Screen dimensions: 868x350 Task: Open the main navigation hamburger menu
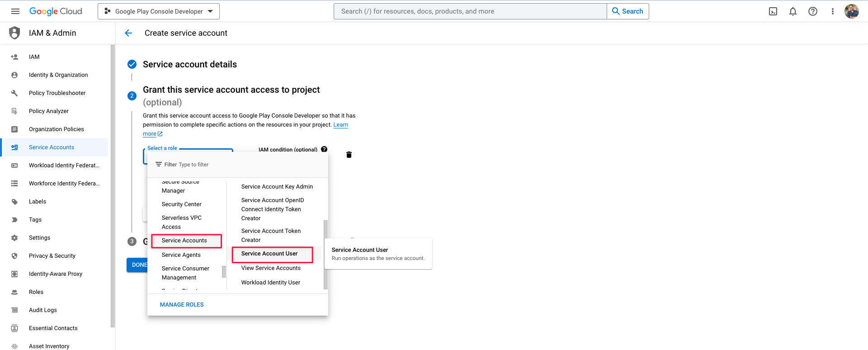click(x=15, y=11)
